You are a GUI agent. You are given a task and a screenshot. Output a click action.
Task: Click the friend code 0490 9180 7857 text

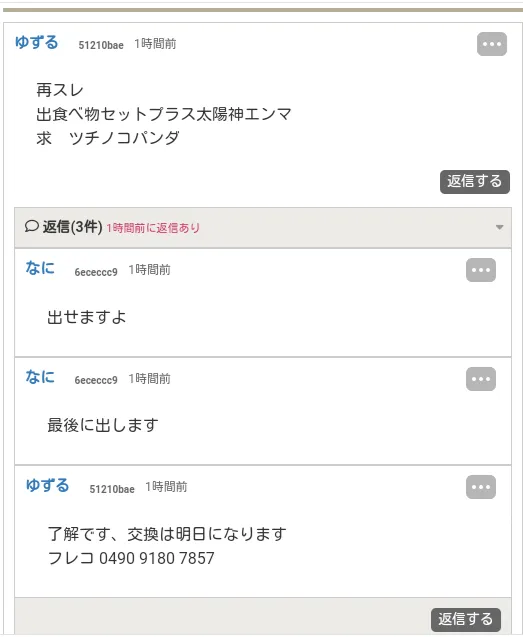156,558
